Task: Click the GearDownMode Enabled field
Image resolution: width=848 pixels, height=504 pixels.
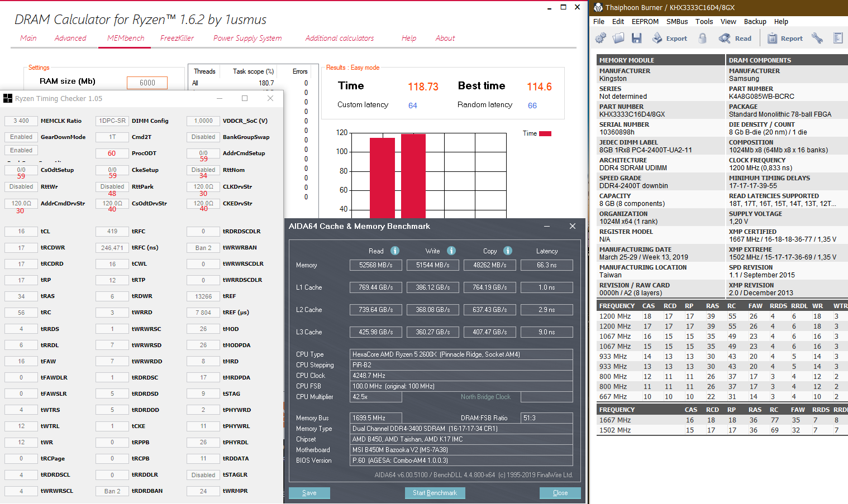Action: 21,137
